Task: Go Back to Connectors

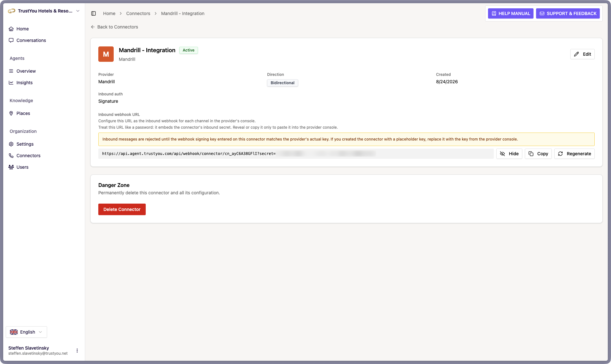Action: coord(114,27)
